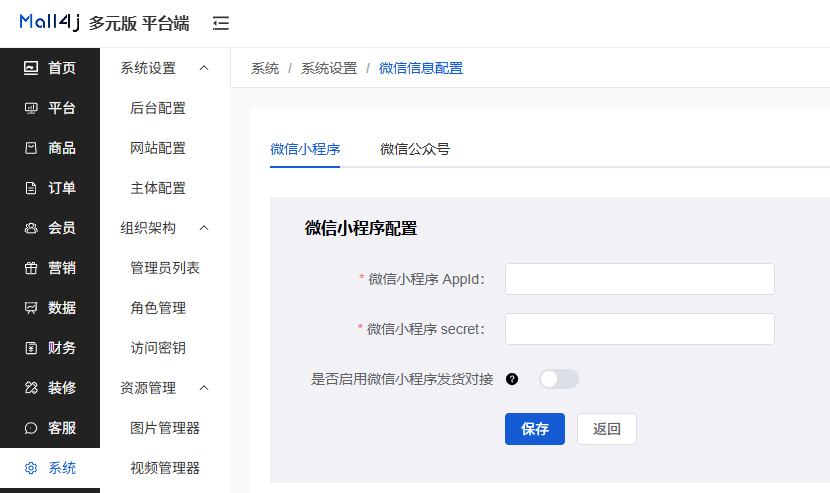The image size is (830, 493).
Task: Click the 平台 monitor icon
Action: point(31,108)
